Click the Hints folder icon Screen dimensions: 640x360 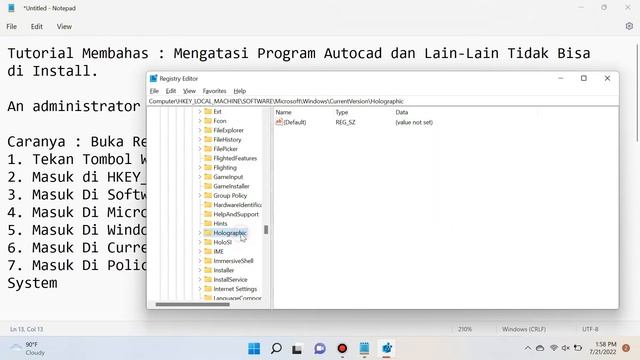tap(208, 223)
